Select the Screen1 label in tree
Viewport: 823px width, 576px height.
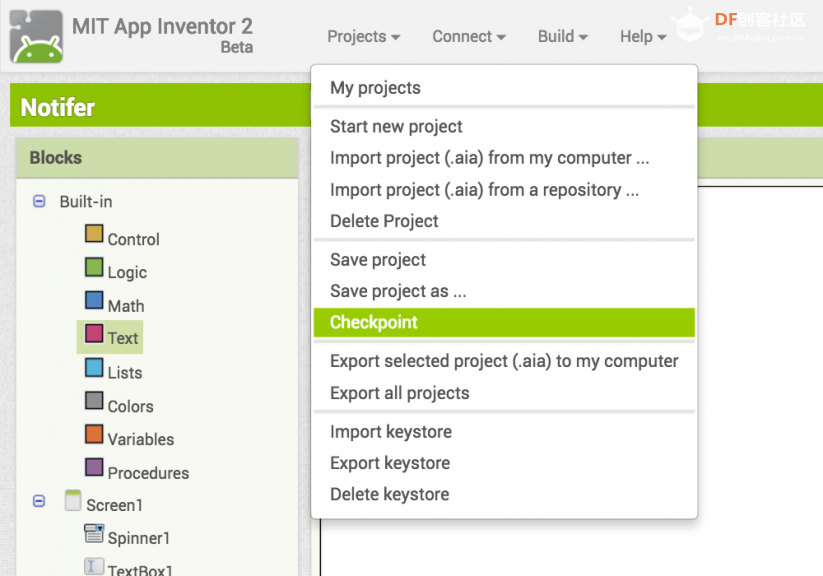114,505
